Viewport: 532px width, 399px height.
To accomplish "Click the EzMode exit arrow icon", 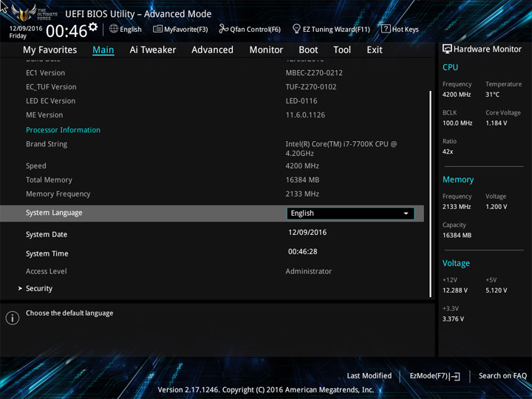I will (x=455, y=376).
